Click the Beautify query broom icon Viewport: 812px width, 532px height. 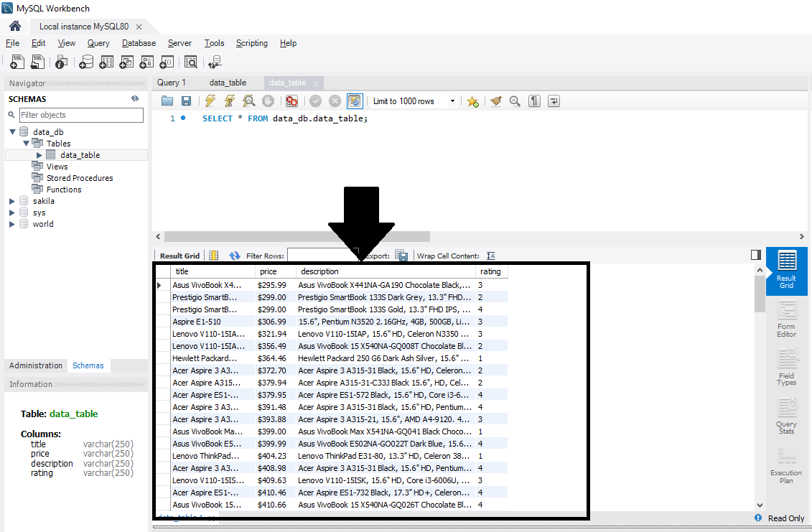click(x=495, y=101)
